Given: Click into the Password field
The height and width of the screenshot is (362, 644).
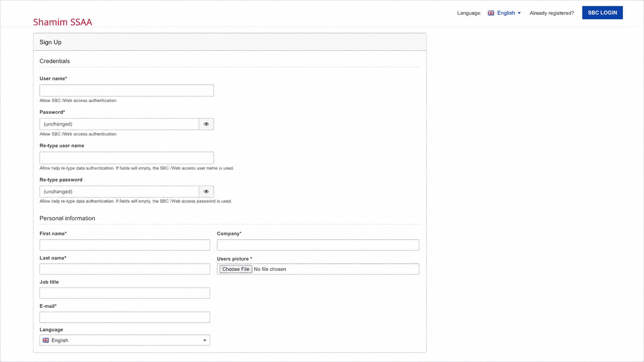Looking at the screenshot, I should tap(119, 124).
